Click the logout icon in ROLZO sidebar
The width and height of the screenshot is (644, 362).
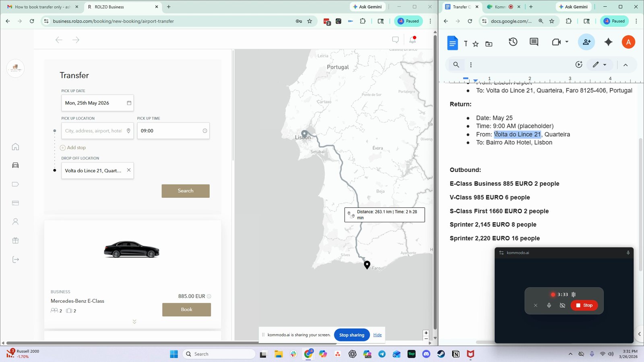15,259
